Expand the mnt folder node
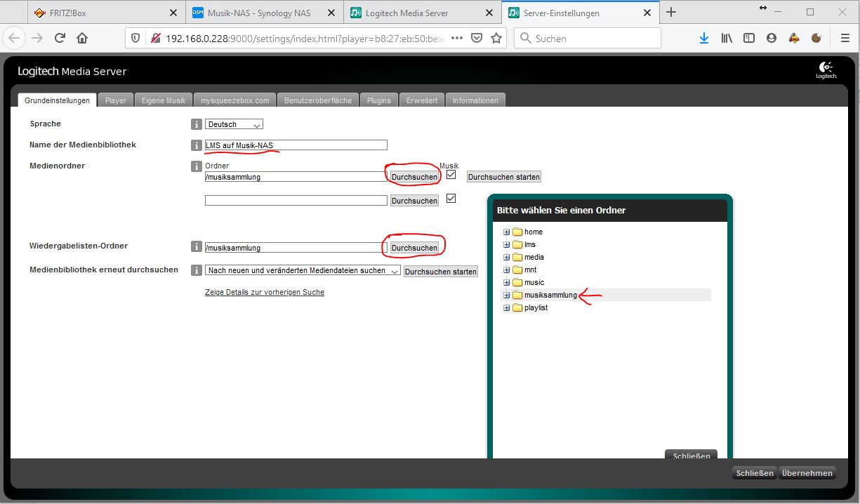Screen dimensions: 860x504 506,270
